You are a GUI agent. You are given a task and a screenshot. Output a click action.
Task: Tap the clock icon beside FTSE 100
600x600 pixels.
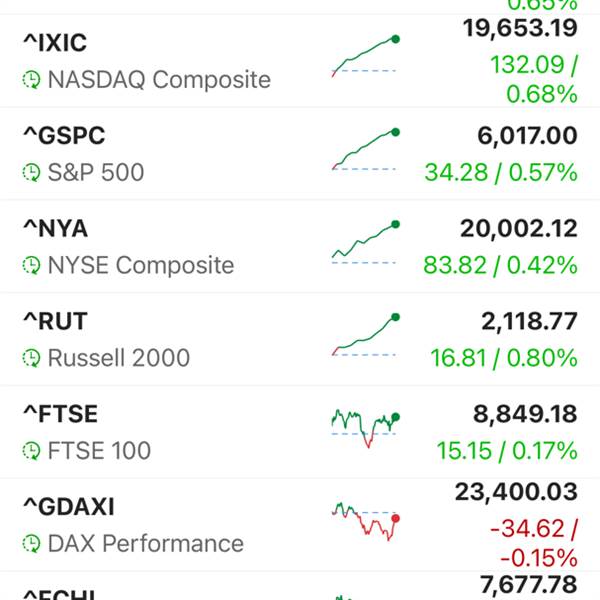(31, 451)
